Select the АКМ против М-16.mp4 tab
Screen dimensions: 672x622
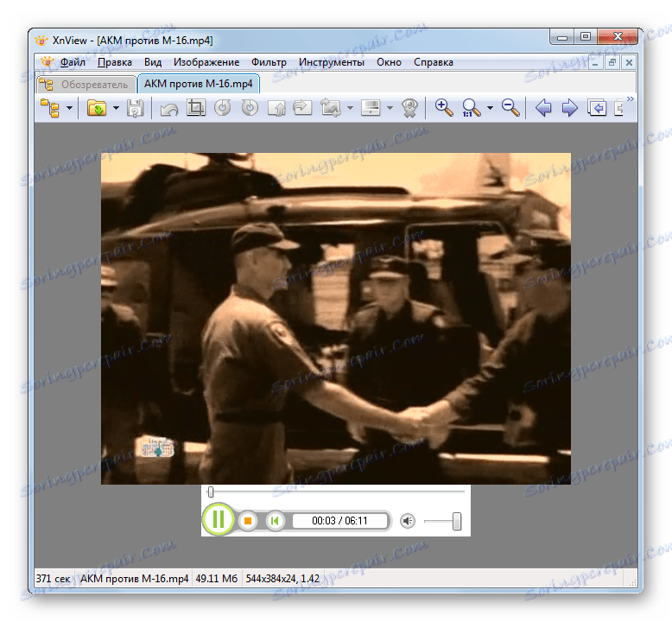coord(199,84)
